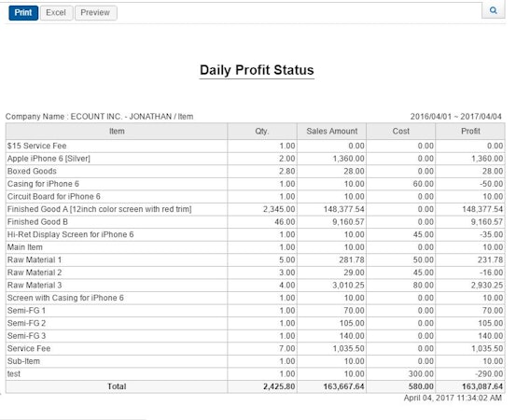Select the Semi-FG 2 item
The image size is (516, 420).
point(27,323)
